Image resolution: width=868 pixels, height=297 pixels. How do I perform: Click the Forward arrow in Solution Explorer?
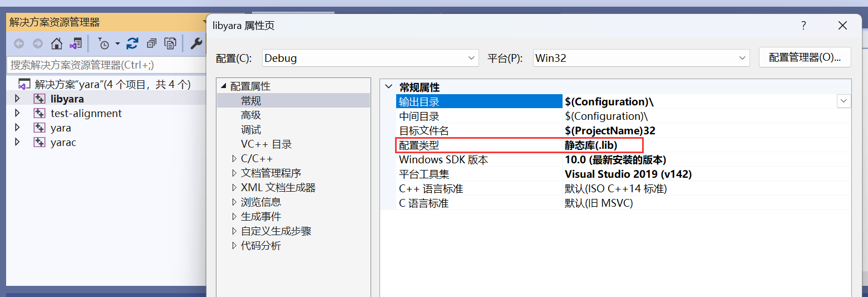[x=38, y=43]
